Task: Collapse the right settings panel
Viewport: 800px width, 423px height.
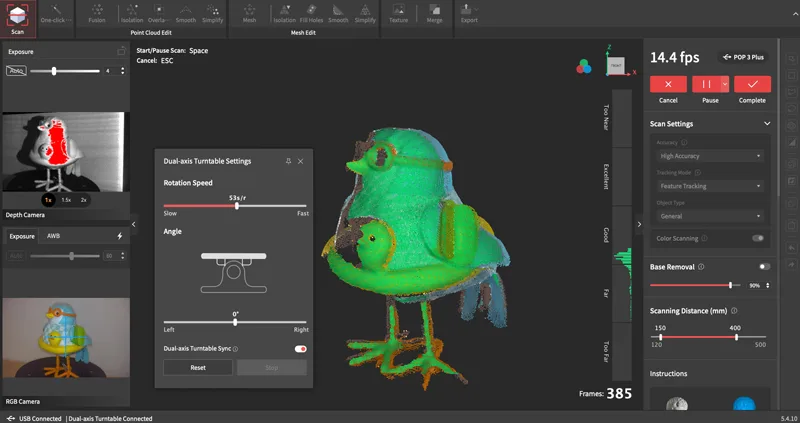Action: coord(639,224)
